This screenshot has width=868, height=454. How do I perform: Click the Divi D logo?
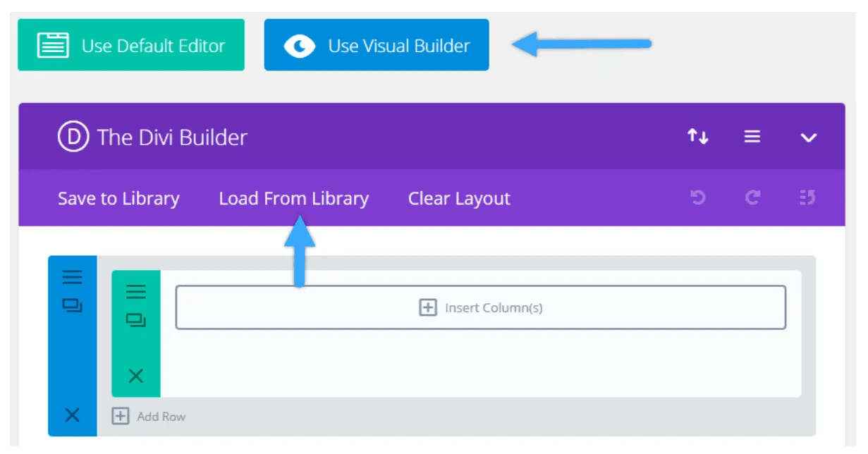click(x=73, y=137)
